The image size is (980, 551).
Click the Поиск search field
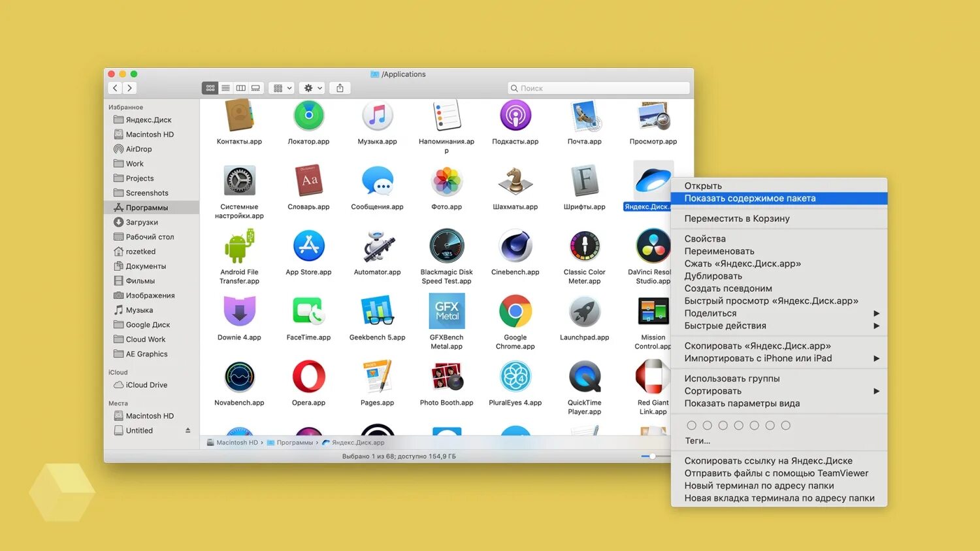[x=598, y=88]
